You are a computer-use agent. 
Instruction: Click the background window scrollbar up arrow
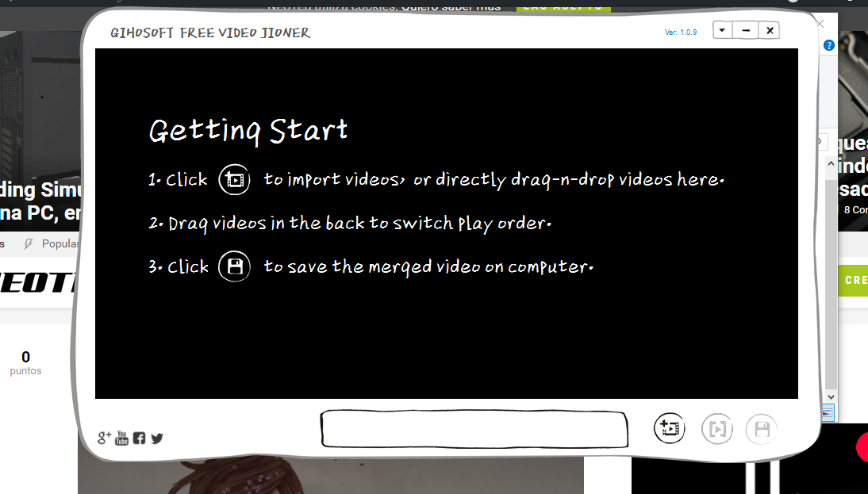(831, 164)
